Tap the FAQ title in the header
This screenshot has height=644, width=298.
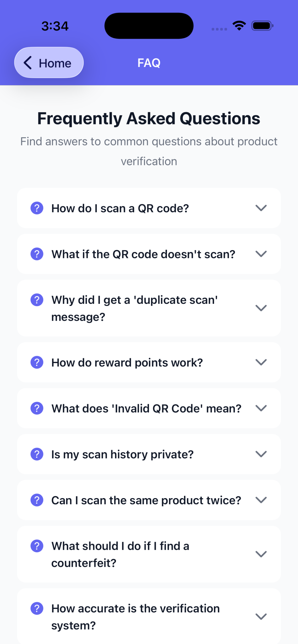149,63
